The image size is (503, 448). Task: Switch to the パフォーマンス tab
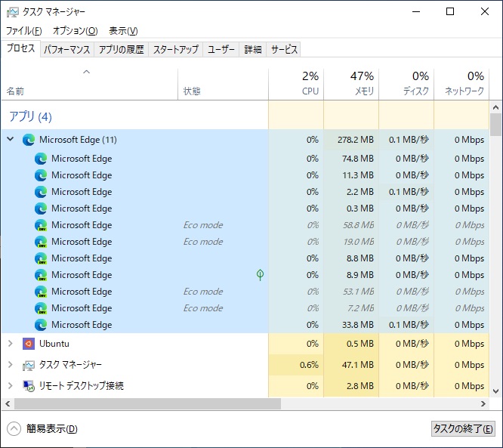pos(67,49)
